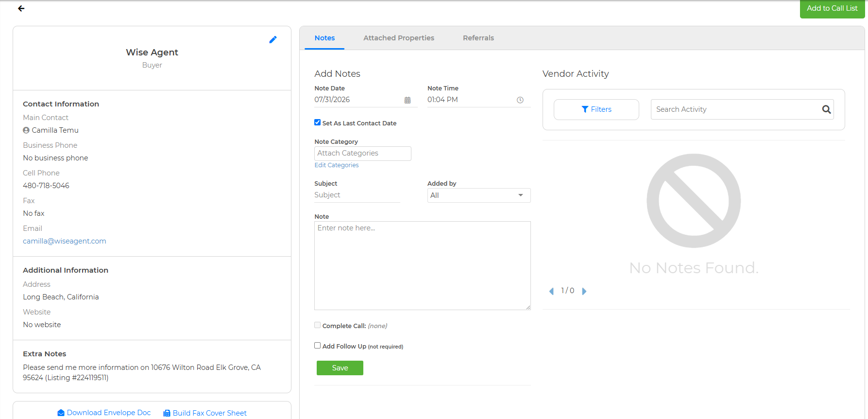The image size is (868, 419).
Task: Switch to the Notes tab
Action: click(x=324, y=38)
